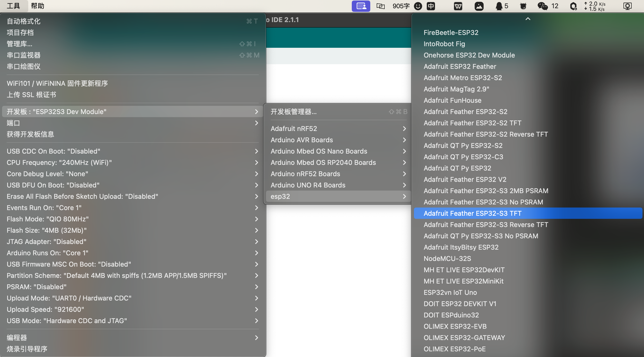Open the 帮助 menu in the menu bar
The image size is (644, 357).
click(x=37, y=6)
